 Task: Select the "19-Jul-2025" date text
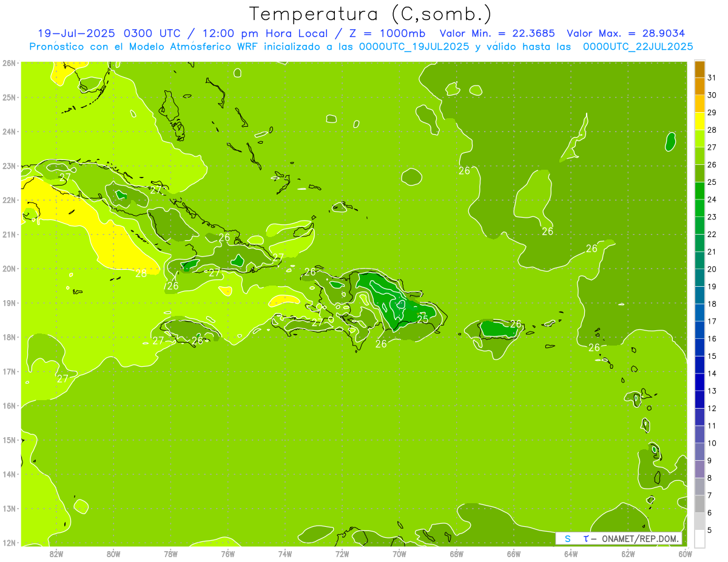pyautogui.click(x=78, y=33)
